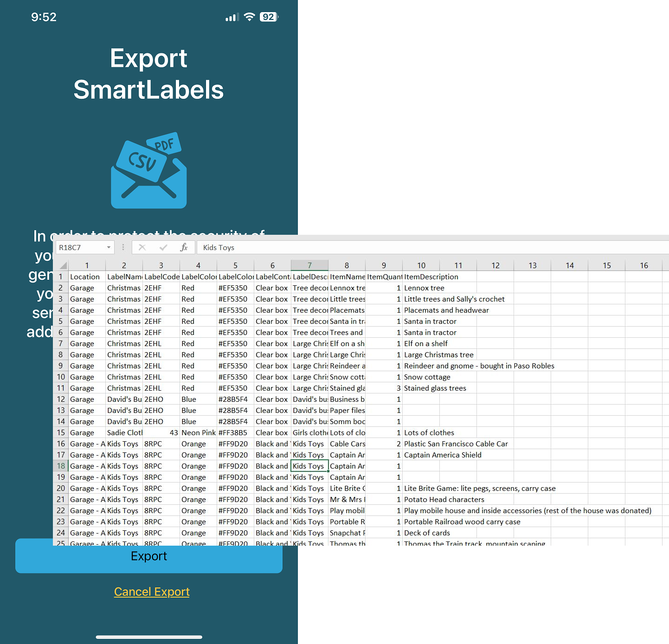
Task: Click the Cancel X icon in formula bar
Action: [142, 247]
